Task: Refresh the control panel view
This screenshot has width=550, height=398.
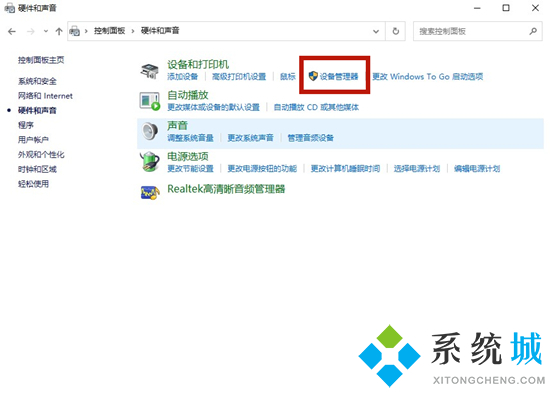Action: [x=396, y=32]
